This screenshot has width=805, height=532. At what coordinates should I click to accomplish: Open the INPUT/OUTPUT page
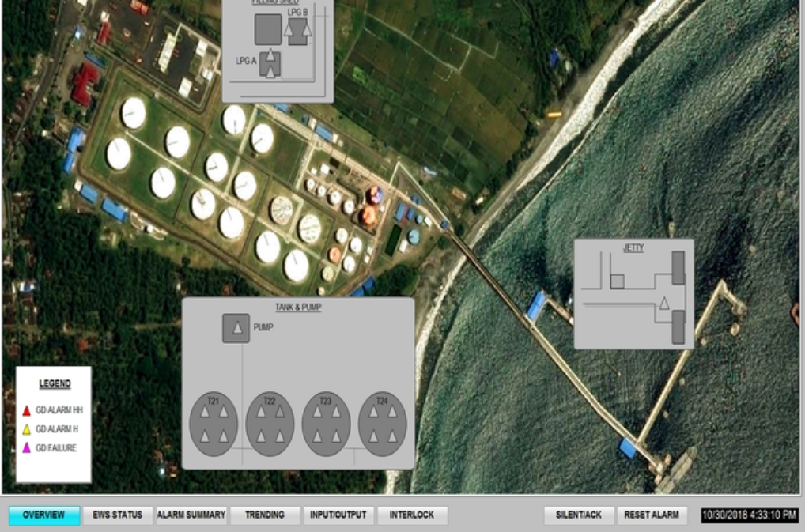tap(338, 515)
